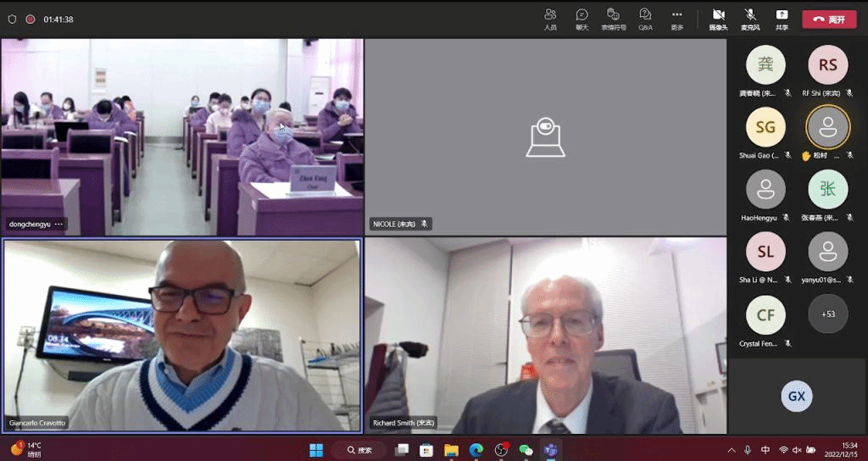This screenshot has width=868, height=461.
Task: Open the Q&A panel
Action: pyautogui.click(x=645, y=19)
